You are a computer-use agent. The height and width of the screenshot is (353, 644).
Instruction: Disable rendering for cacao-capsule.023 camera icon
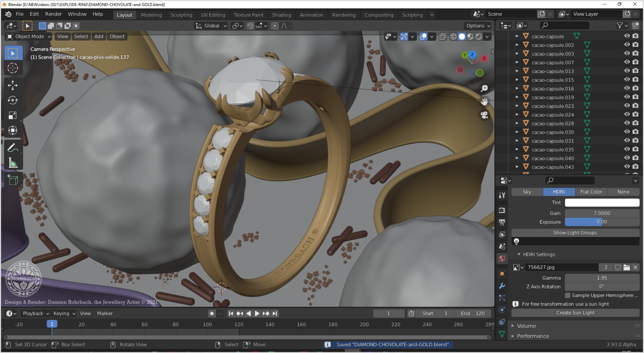click(636, 106)
